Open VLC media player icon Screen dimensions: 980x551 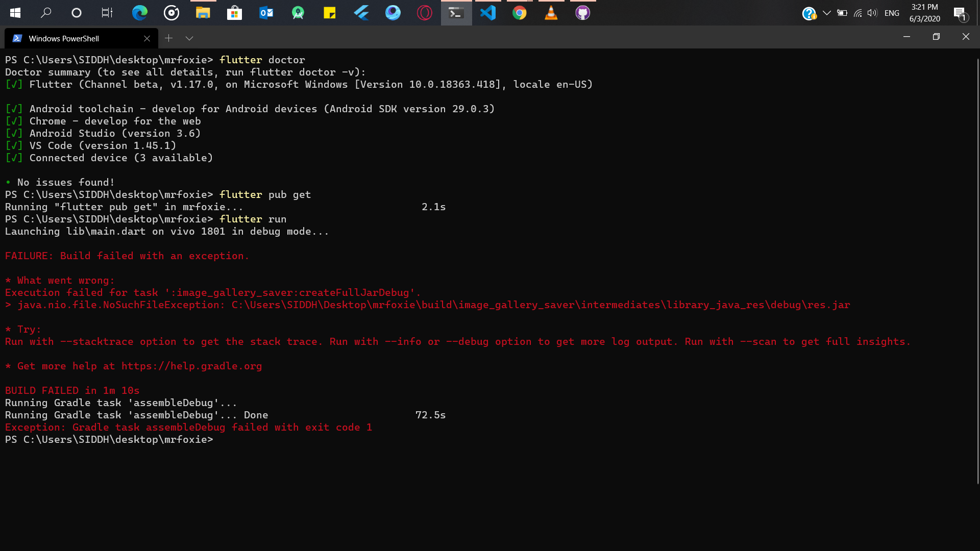pos(551,13)
